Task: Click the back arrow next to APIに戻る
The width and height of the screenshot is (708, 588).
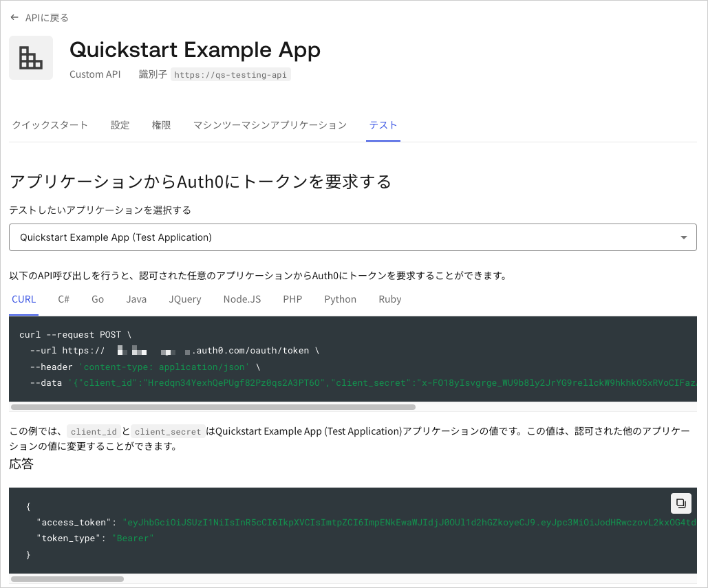Action: 14,18
